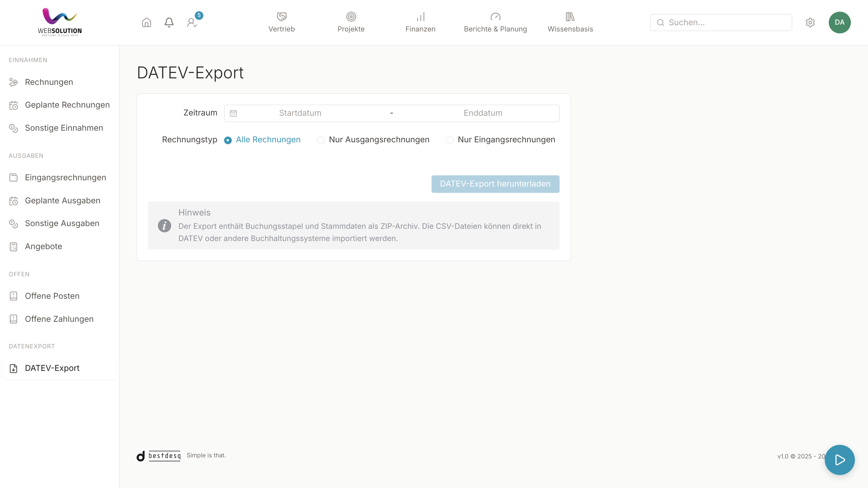Click the OFFEN section label
This screenshot has height=488, width=868.
pos(19,274)
